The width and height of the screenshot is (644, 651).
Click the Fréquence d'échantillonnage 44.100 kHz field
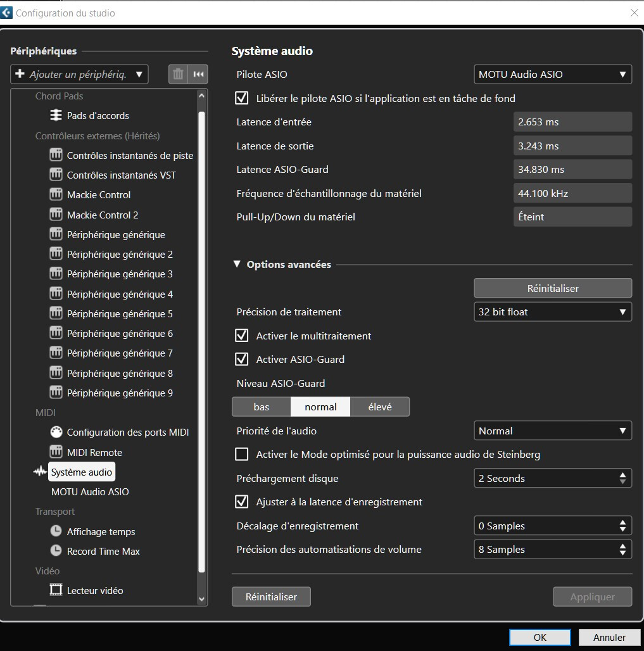coord(572,193)
